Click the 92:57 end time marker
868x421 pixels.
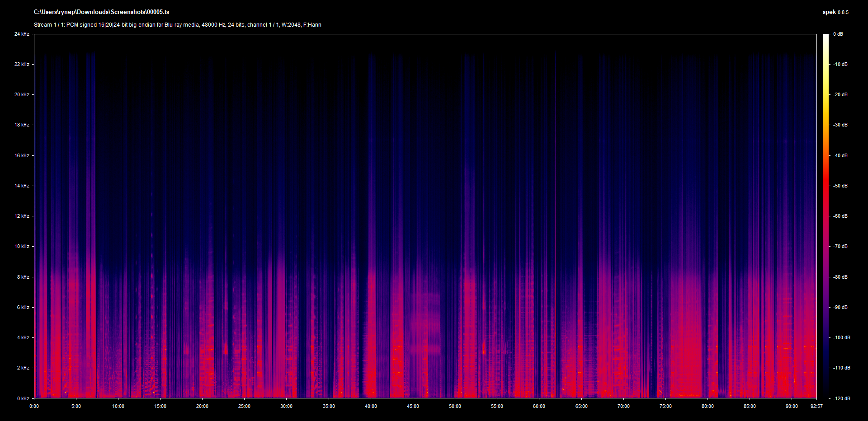pos(816,407)
